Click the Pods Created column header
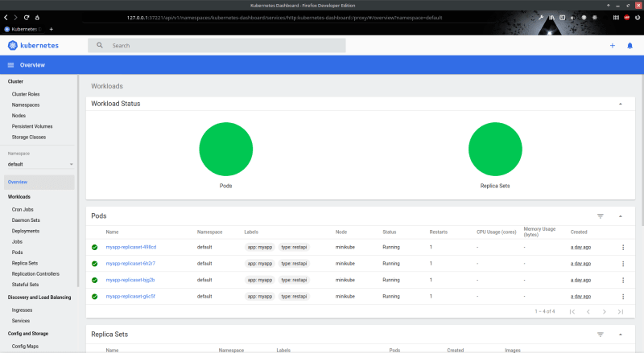This screenshot has height=353, width=644. coord(579,232)
